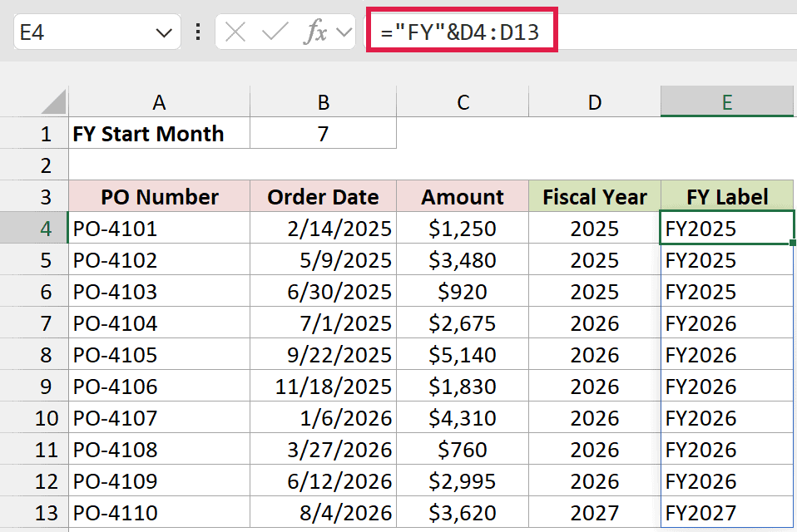Click amount $1,830

[463, 386]
